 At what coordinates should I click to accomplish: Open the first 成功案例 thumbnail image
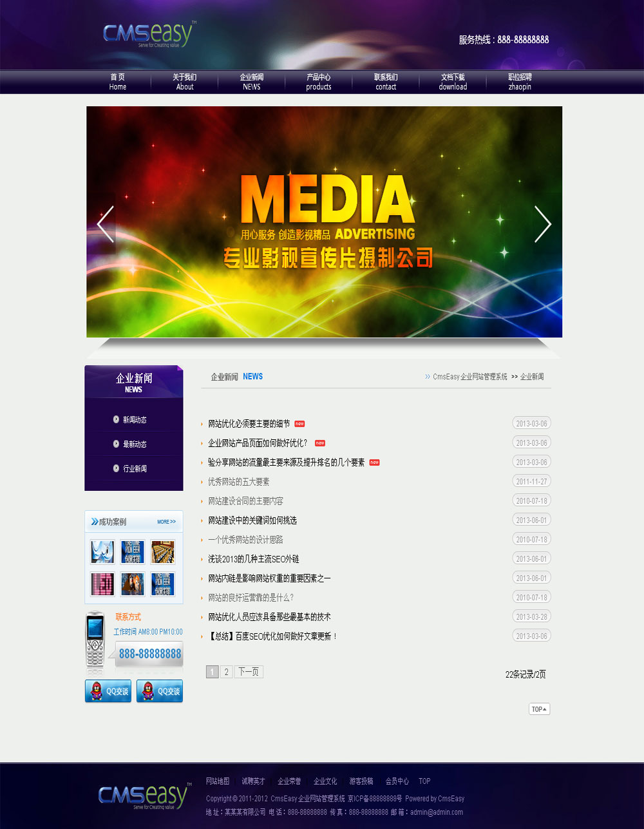point(102,552)
